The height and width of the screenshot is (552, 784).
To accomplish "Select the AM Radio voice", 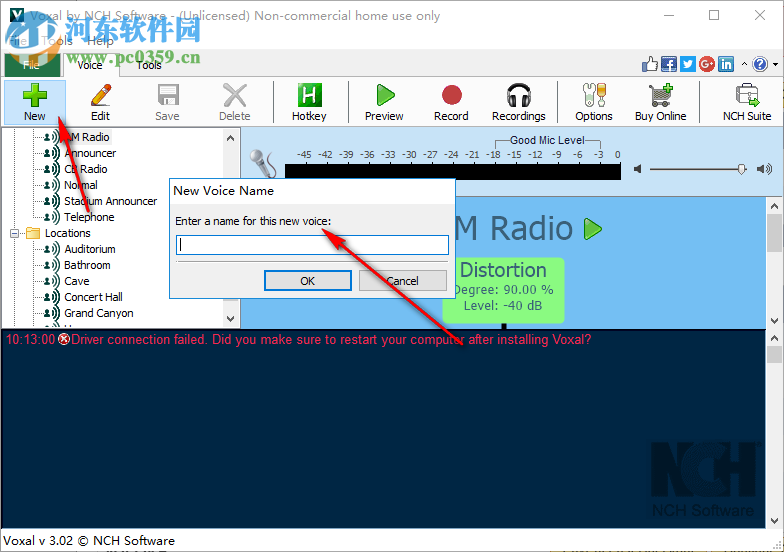I will [x=86, y=137].
